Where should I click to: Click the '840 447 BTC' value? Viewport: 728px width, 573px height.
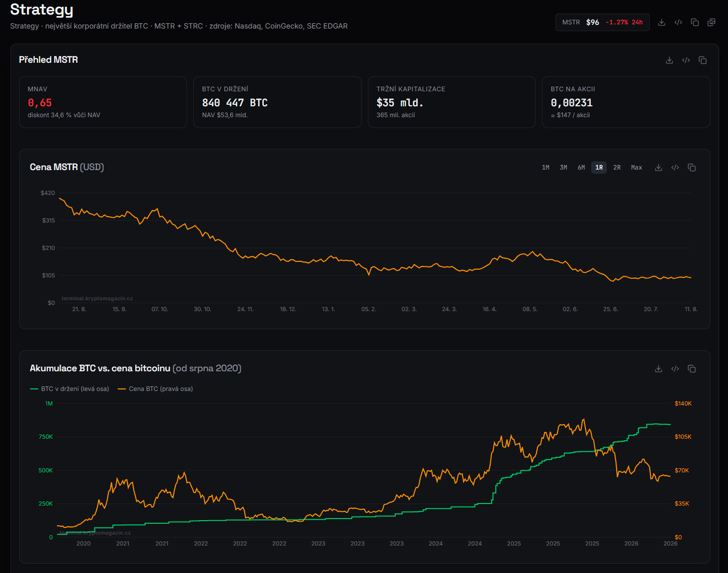(x=235, y=103)
